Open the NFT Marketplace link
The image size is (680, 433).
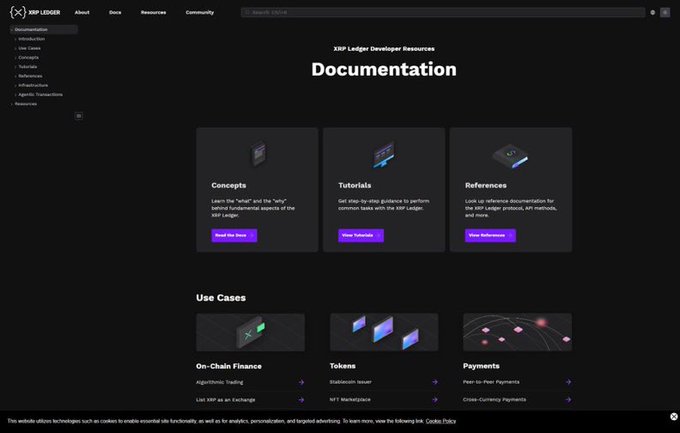[x=350, y=399]
